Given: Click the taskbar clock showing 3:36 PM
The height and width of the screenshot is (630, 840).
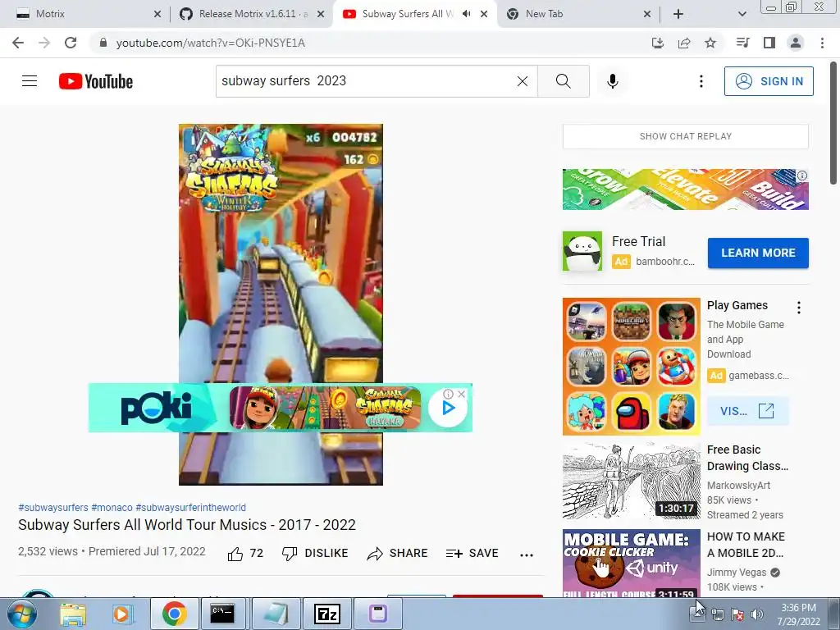Looking at the screenshot, I should (798, 614).
